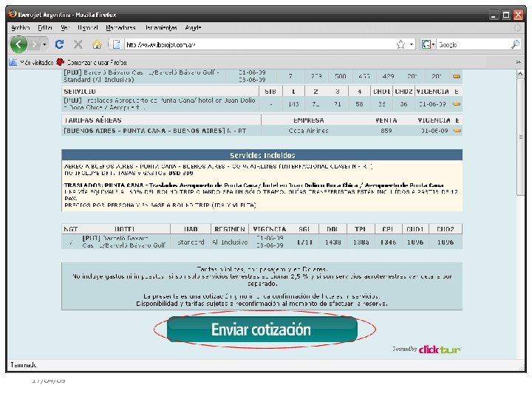532x399 pixels.
Task: Select the 1346 CPL price cell
Action: (x=388, y=242)
